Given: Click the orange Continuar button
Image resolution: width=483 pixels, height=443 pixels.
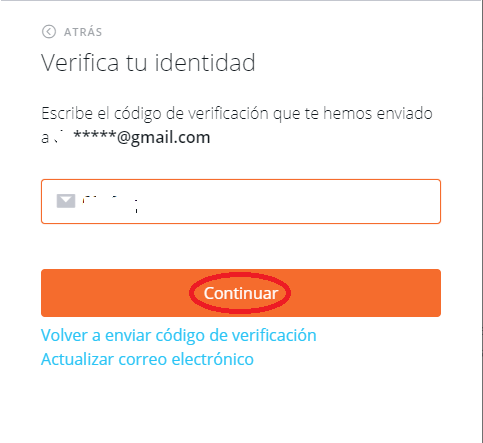Looking at the screenshot, I should click(x=241, y=293).
